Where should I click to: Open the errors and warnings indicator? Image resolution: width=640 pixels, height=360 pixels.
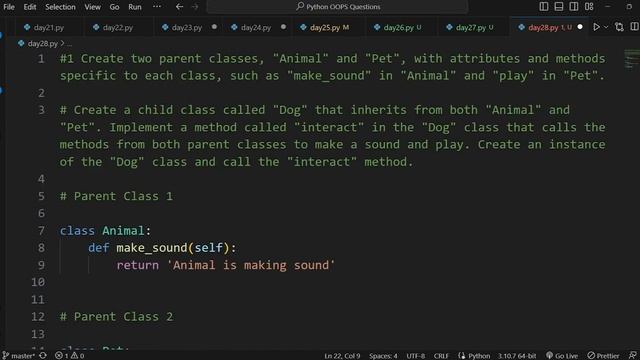point(69,356)
